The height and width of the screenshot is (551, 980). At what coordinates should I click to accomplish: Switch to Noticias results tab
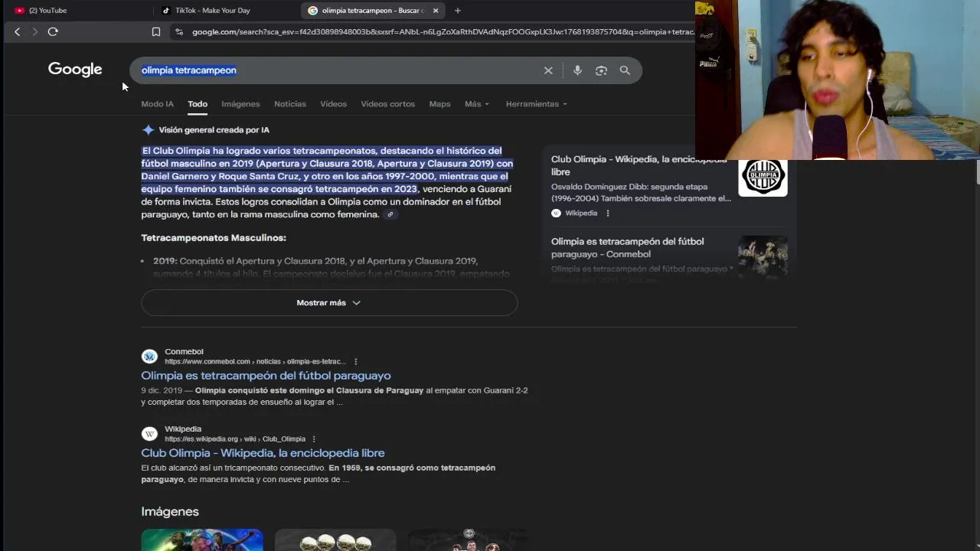point(290,104)
